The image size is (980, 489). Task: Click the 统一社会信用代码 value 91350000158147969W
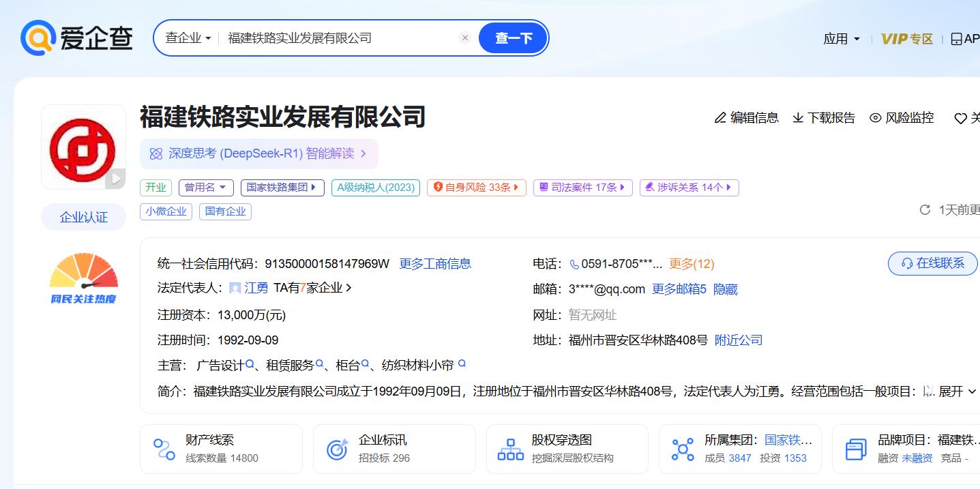(327, 264)
